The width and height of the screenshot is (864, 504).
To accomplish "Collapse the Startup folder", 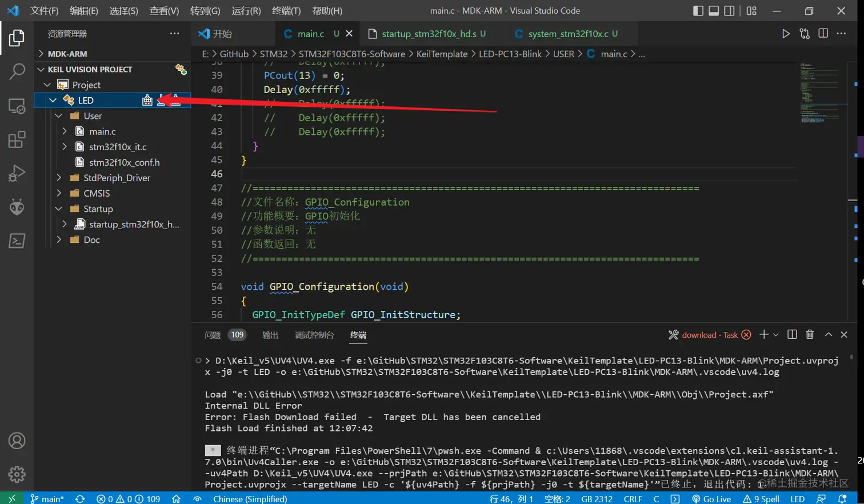I will click(x=59, y=209).
